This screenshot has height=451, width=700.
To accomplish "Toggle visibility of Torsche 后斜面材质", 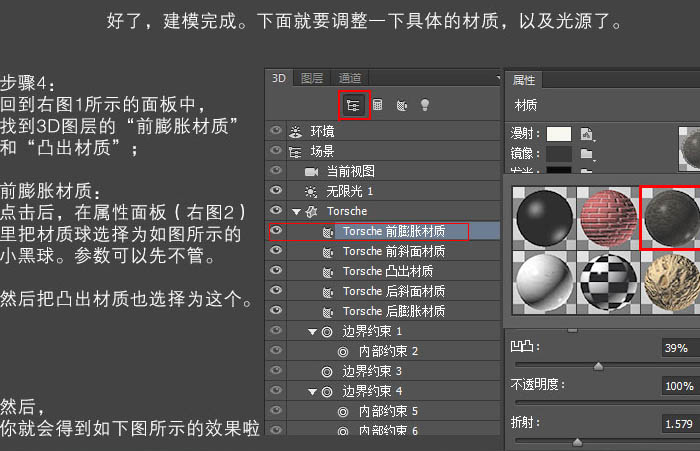I will click(276, 290).
